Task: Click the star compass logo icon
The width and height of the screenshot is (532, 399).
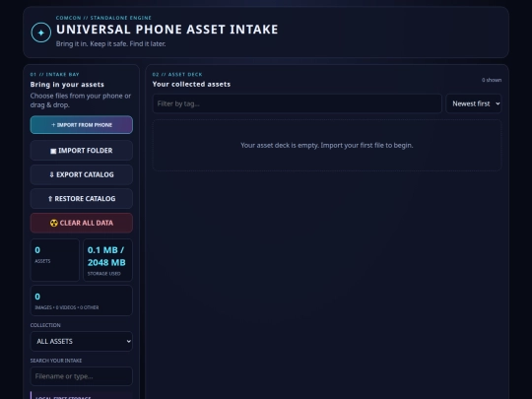Action: [x=41, y=33]
